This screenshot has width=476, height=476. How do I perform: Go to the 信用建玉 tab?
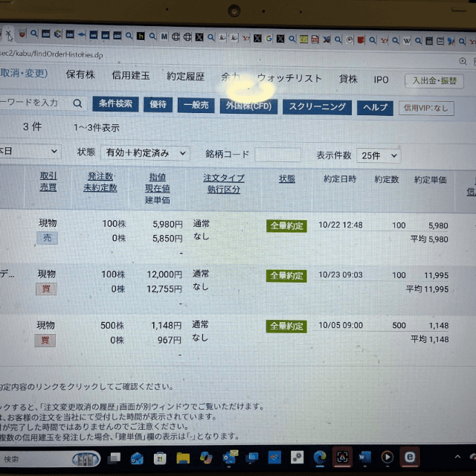tap(131, 76)
